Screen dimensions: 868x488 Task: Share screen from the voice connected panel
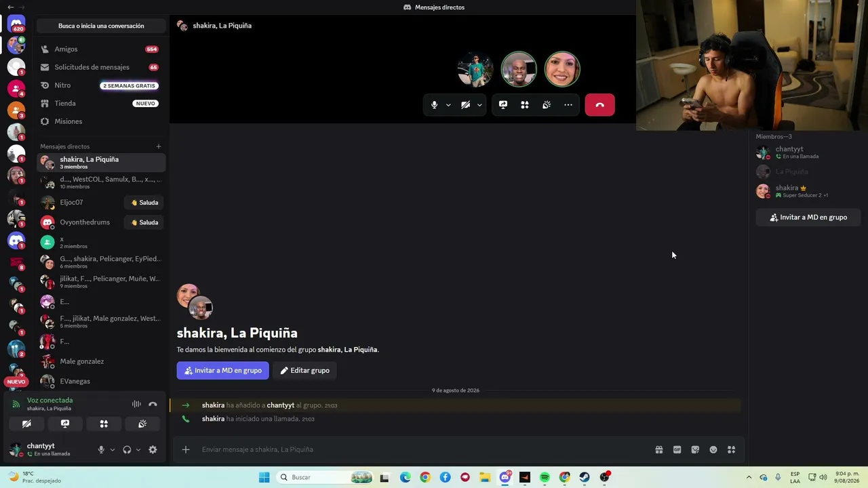(x=65, y=424)
